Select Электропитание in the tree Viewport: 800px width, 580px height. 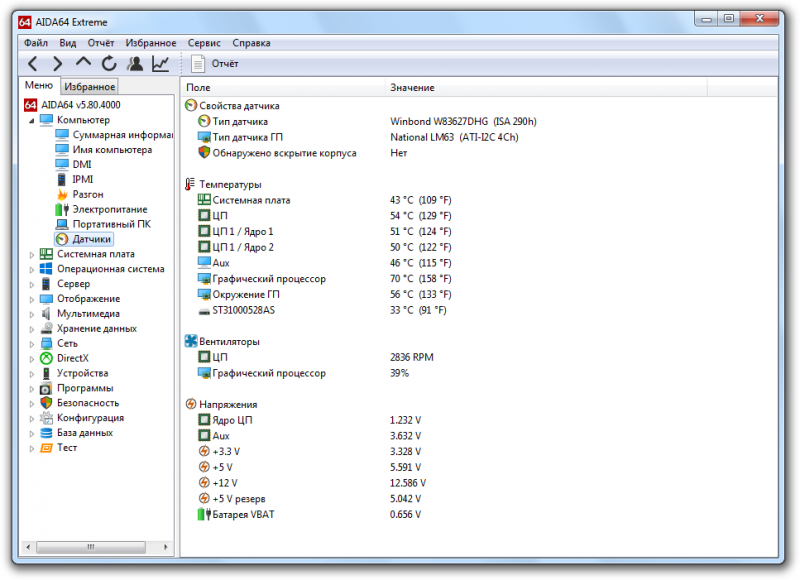point(109,209)
